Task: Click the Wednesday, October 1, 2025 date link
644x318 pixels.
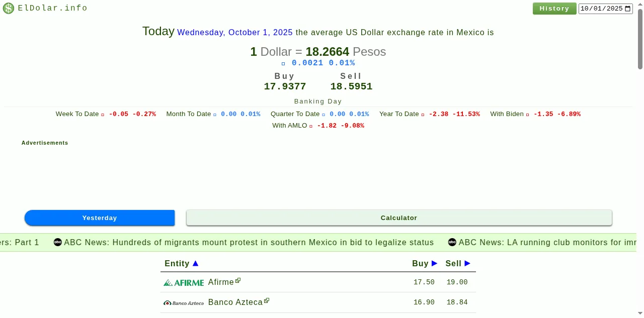Action: 235,33
